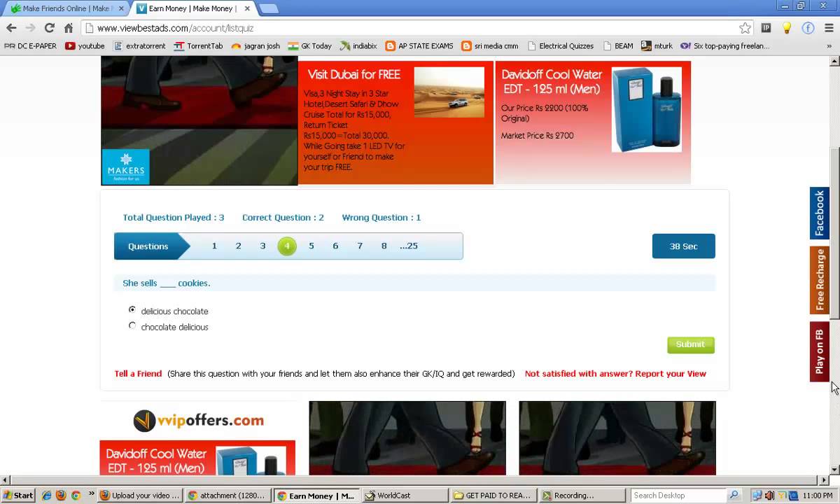Click the desktop search magnifier icon
Screen dimensions: 840x504
pos(734,495)
